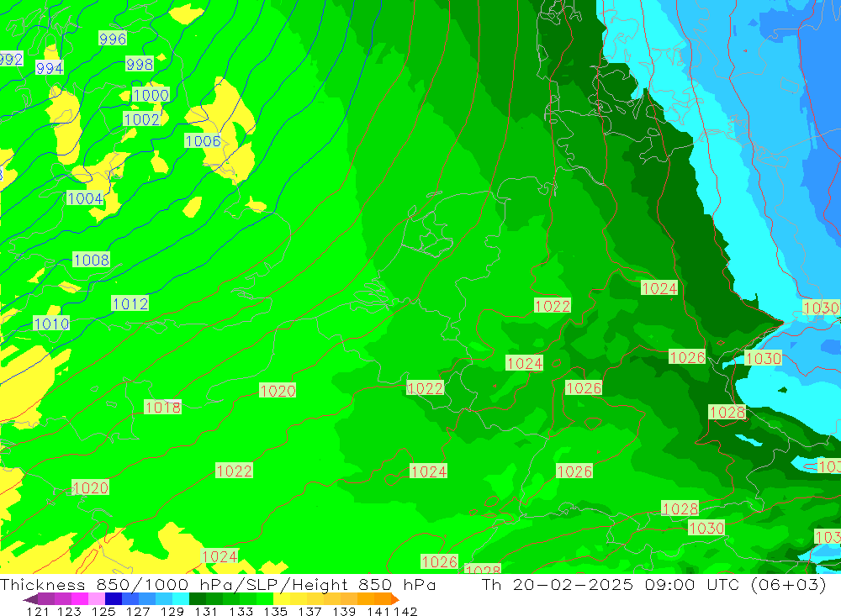Click the date text '20-02-2025 09:00 UTC'

point(626,584)
